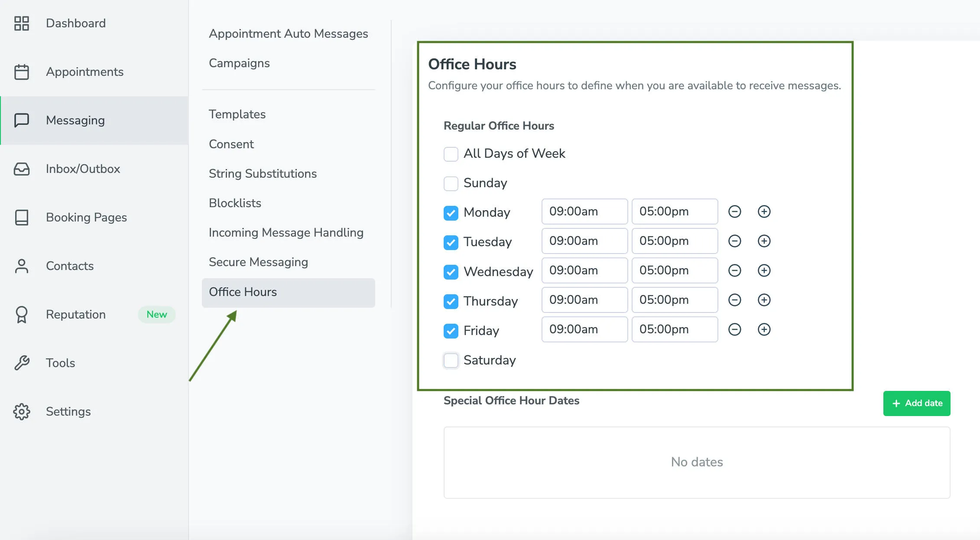The image size is (980, 540).
Task: Open the Campaigns section
Action: (239, 63)
